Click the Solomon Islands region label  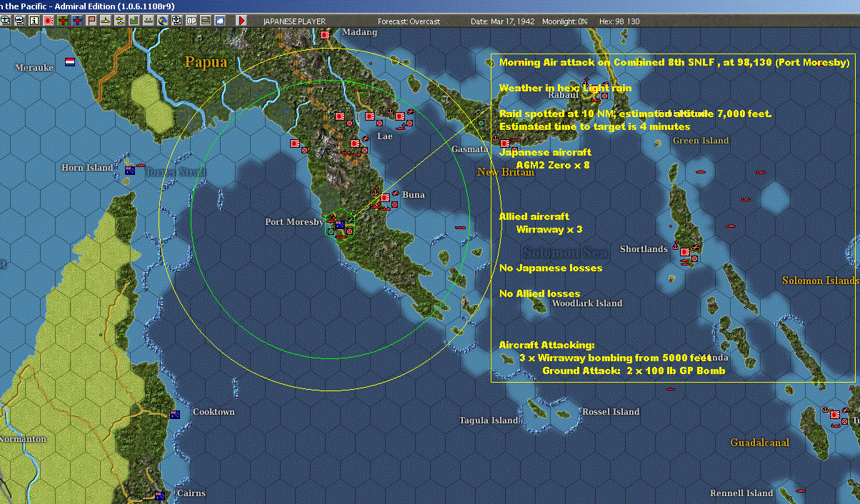819,281
